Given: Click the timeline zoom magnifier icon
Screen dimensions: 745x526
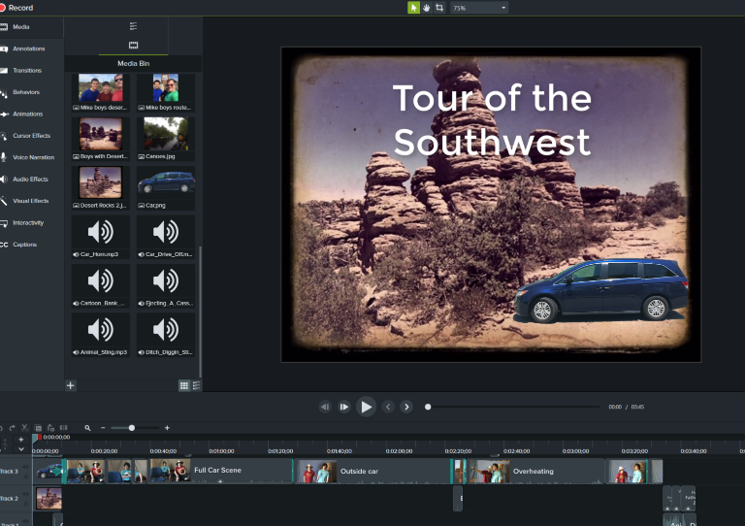Looking at the screenshot, I should (x=88, y=428).
